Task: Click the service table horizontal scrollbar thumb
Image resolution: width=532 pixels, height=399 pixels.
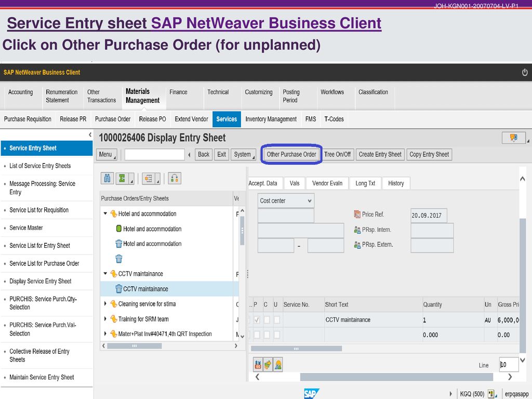Action: [296, 349]
